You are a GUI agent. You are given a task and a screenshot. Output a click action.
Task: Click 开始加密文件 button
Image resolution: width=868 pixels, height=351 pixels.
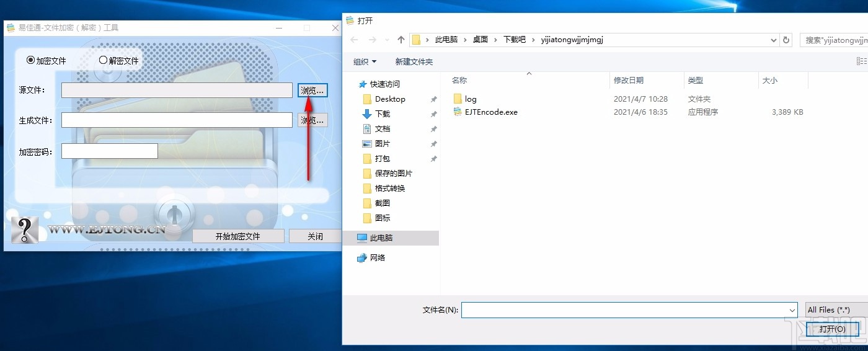238,236
